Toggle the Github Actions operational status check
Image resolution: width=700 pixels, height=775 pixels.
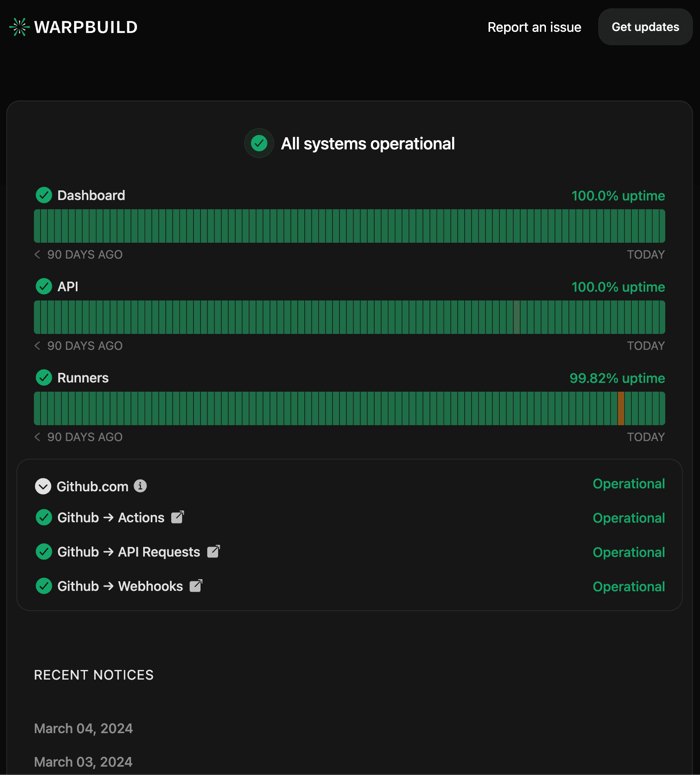click(44, 517)
